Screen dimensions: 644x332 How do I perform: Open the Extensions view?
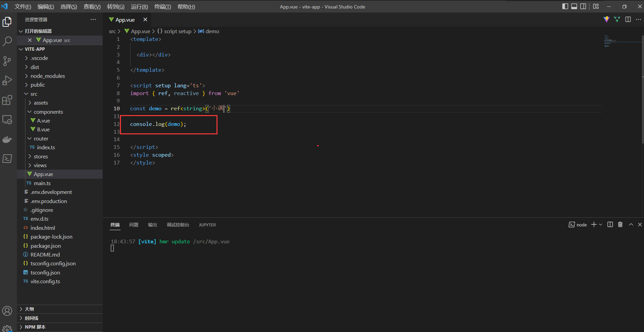[x=7, y=100]
